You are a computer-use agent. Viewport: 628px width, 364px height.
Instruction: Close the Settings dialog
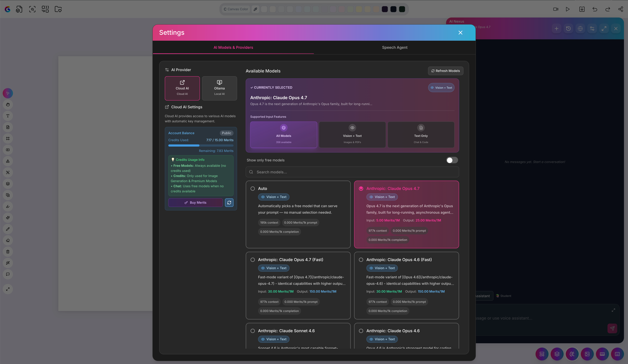(x=460, y=33)
